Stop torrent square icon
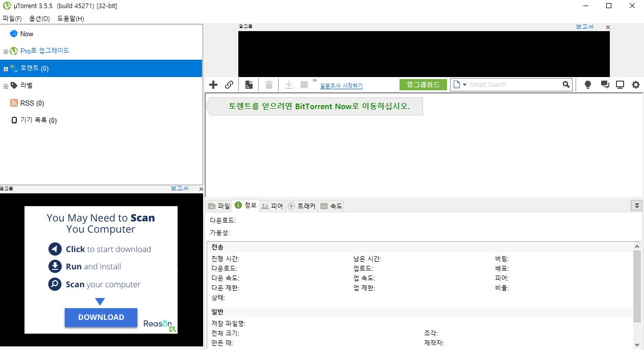This screenshot has height=350, width=644. 304,85
